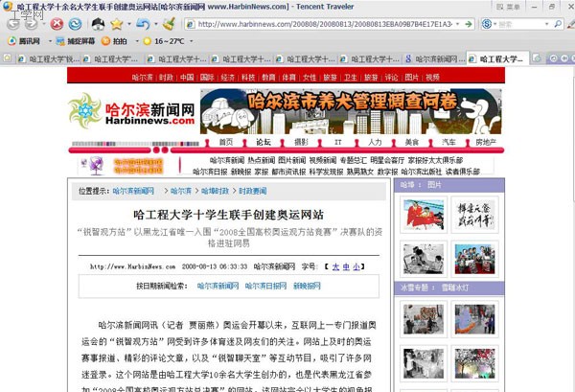Viewport: 575px width, 392px height.
Task: Select the 论坛 site navigation item
Action: pyautogui.click(x=262, y=141)
